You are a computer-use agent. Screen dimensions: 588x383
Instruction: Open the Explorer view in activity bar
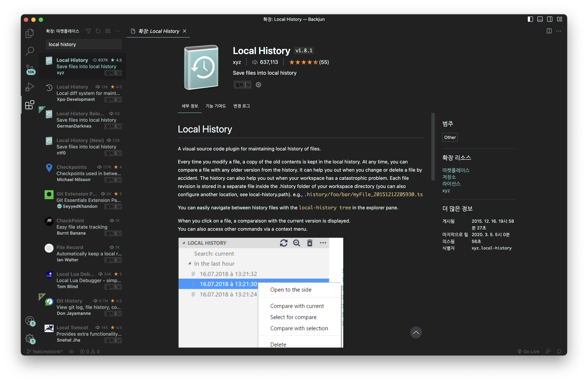30,33
